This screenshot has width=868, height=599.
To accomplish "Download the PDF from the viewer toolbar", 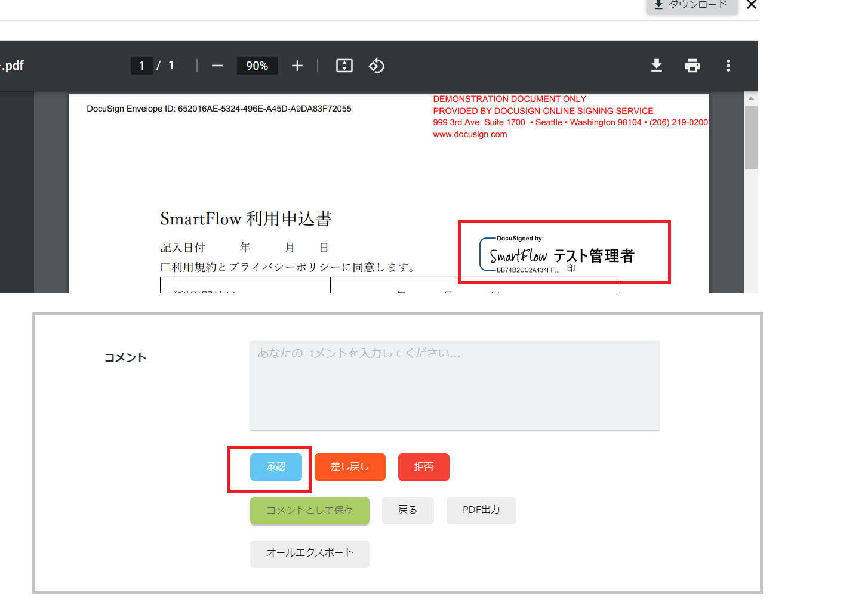I will [x=657, y=66].
